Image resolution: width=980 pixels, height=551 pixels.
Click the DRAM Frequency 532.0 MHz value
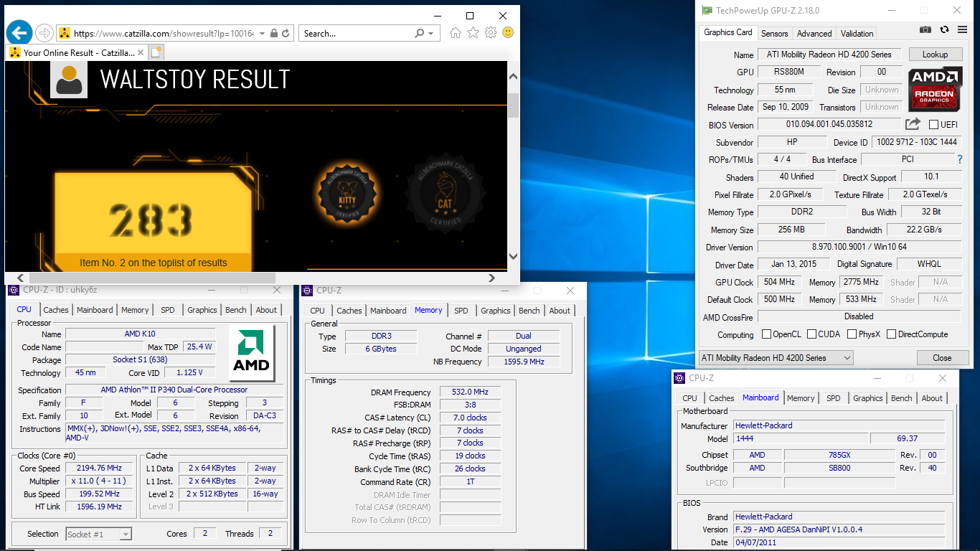pos(470,392)
